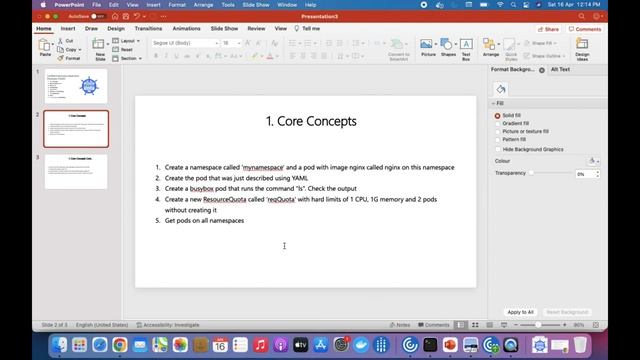Open Terminal from the Dock

tap(430, 345)
